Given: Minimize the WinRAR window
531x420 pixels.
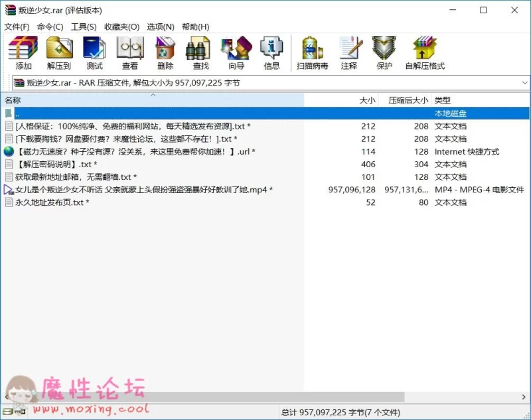Looking at the screenshot, I should (453, 10).
